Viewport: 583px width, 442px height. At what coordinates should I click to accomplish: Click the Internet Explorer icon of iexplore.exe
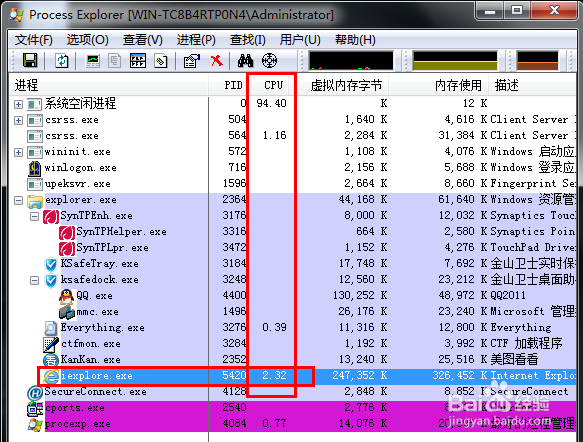51,376
